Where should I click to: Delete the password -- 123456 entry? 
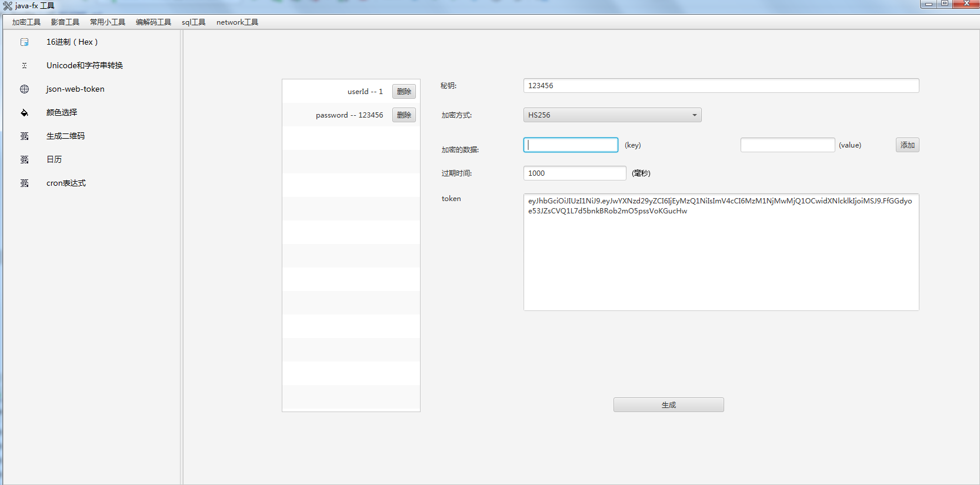point(404,115)
